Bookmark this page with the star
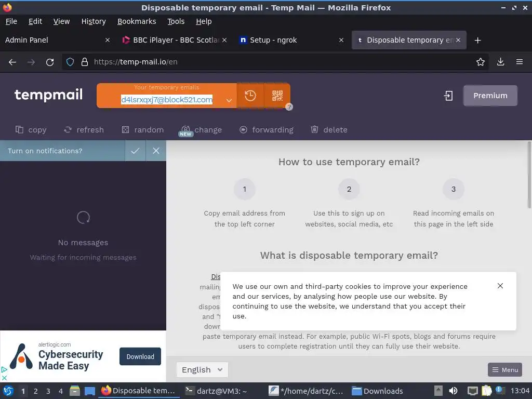The height and width of the screenshot is (399, 532). click(x=480, y=62)
